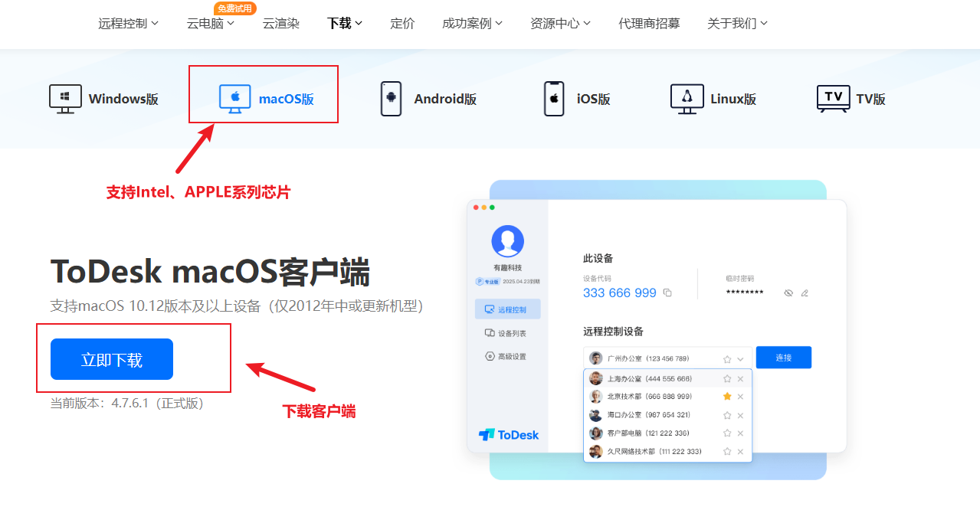Favorite the 上海办公室 device star
The width and height of the screenshot is (980, 510).
(x=727, y=379)
